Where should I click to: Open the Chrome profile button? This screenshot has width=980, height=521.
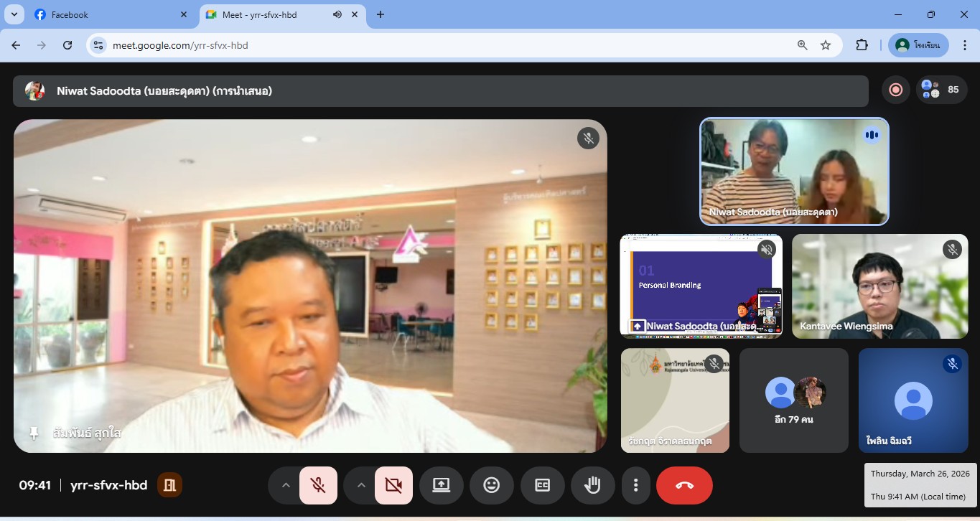(x=918, y=45)
